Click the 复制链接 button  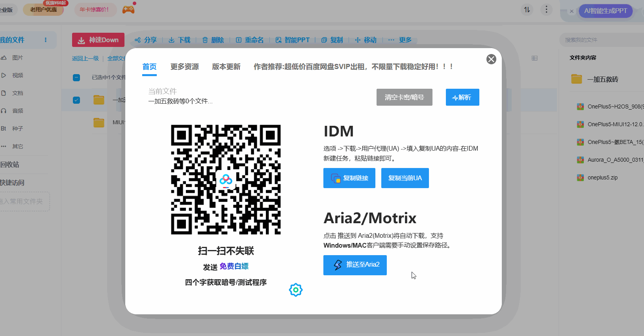click(349, 178)
